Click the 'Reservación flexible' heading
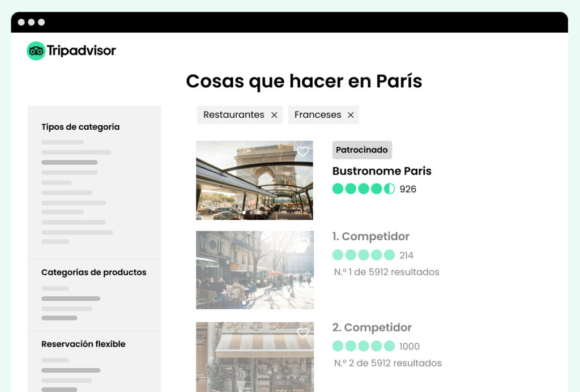 pyautogui.click(x=83, y=344)
